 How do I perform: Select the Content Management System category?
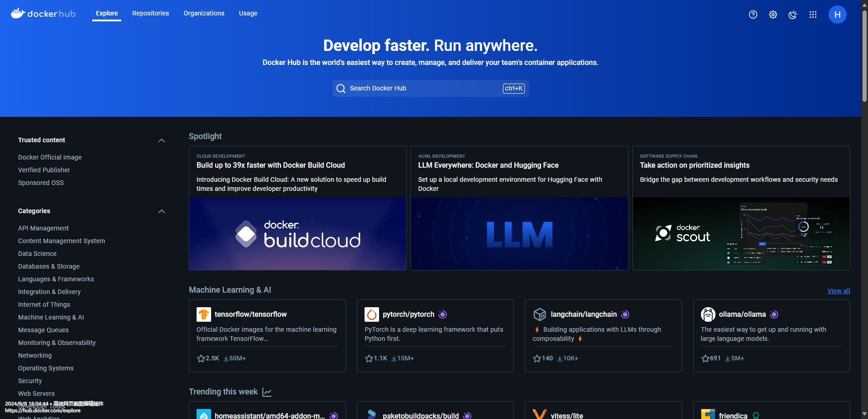62,241
